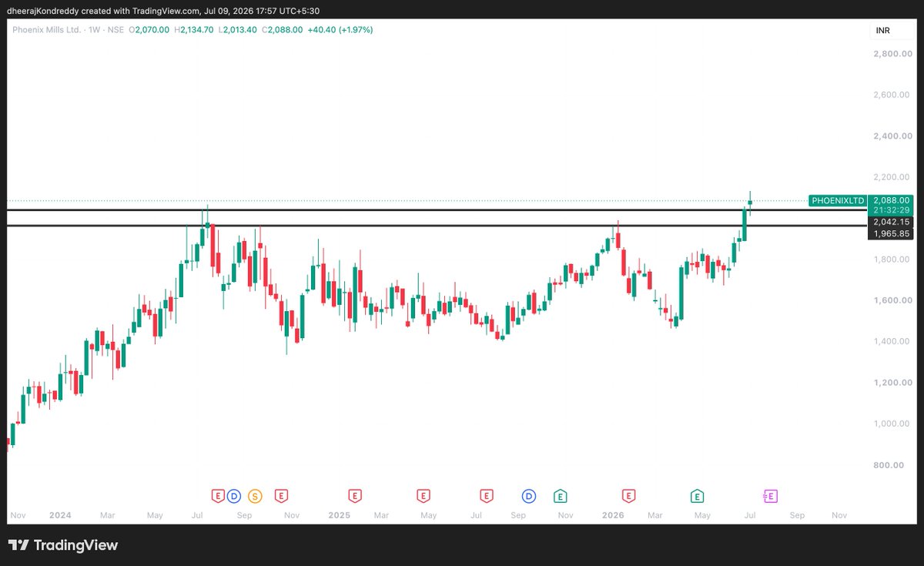Click the orange S split marker

[255, 496]
